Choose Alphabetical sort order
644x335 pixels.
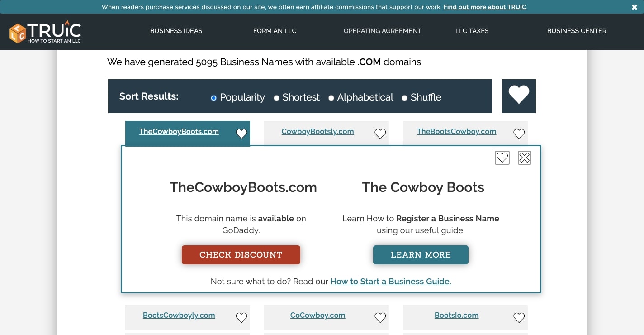[x=331, y=98]
